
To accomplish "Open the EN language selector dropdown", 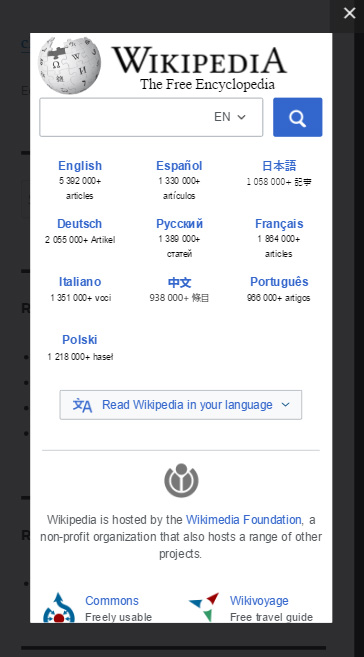I will point(230,117).
